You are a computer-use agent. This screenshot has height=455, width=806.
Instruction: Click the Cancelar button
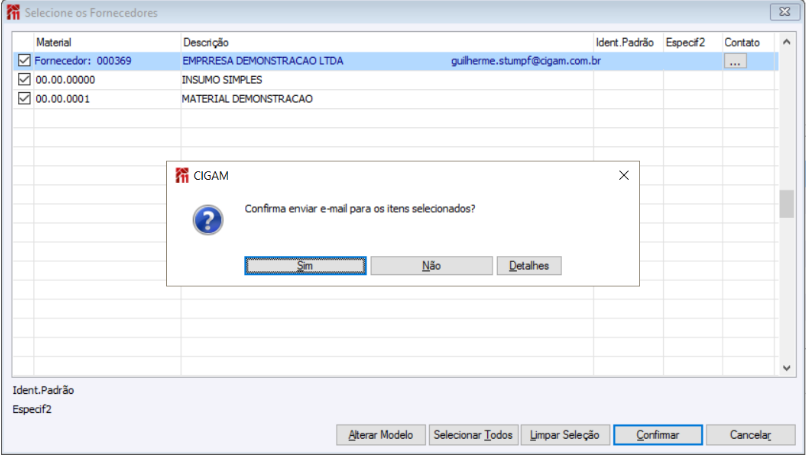coord(750,435)
